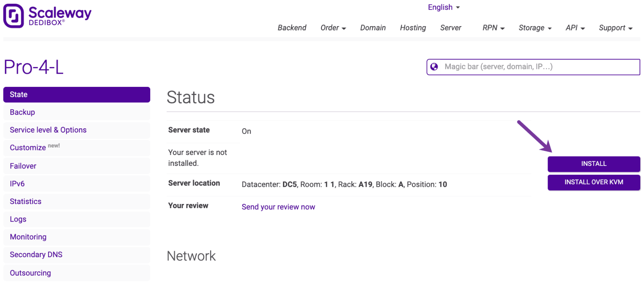This screenshot has width=644, height=283.
Task: Follow the 'Send your review now' link
Action: [278, 207]
